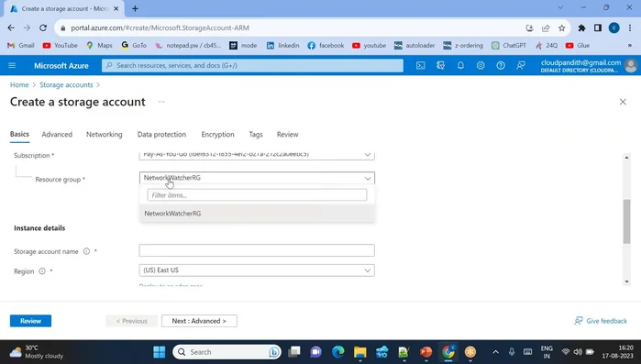Open Chrome three-dot menu
Image resolution: width=641 pixels, height=364 pixels.
(x=630, y=28)
